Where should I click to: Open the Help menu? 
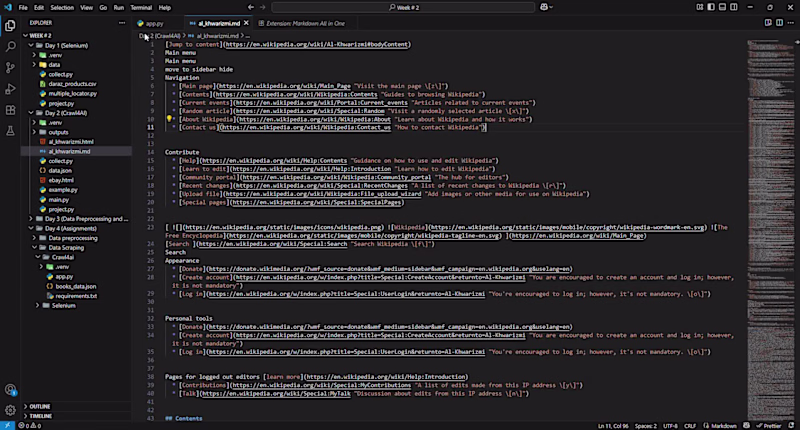point(164,8)
